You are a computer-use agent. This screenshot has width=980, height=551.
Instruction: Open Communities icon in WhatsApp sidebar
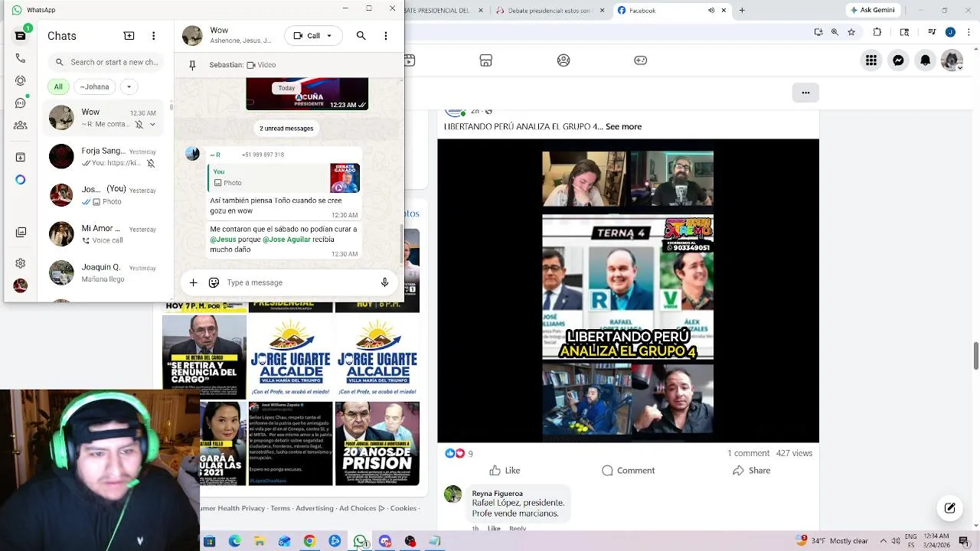tap(21, 125)
